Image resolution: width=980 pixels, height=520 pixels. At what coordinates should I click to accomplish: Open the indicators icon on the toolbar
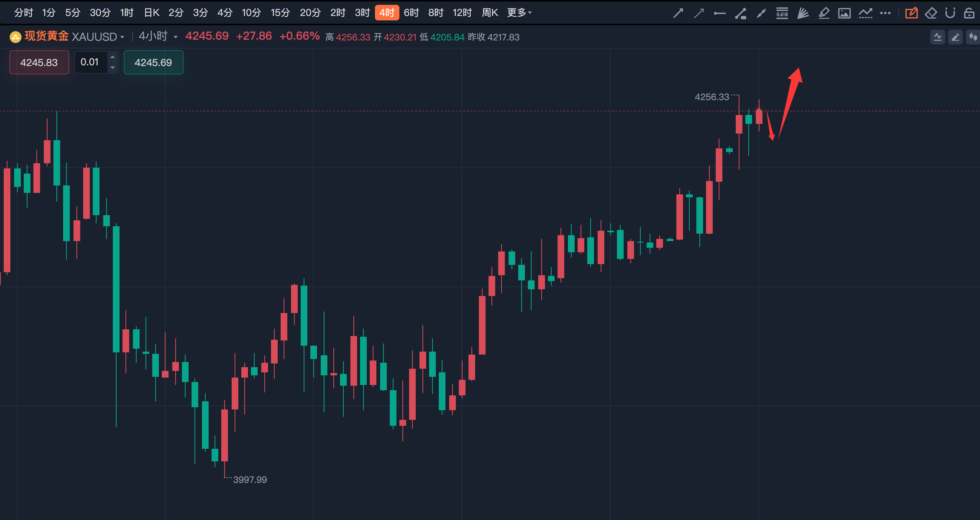pos(866,13)
